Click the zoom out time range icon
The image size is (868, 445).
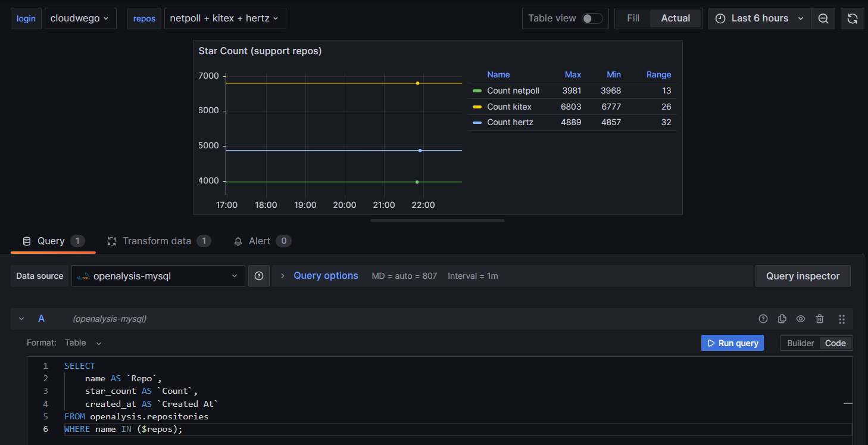pos(823,18)
